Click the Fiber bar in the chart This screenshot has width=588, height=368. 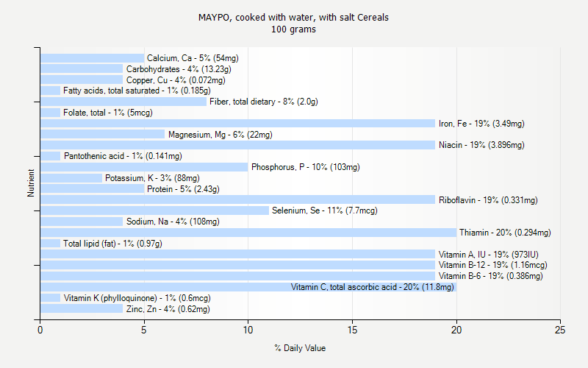coord(123,102)
